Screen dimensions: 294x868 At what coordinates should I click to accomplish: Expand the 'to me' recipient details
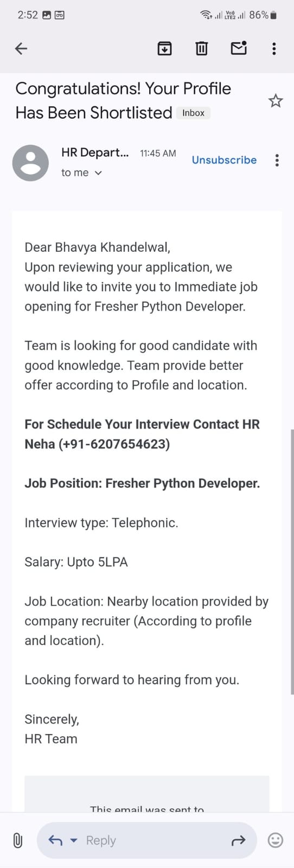[81, 173]
